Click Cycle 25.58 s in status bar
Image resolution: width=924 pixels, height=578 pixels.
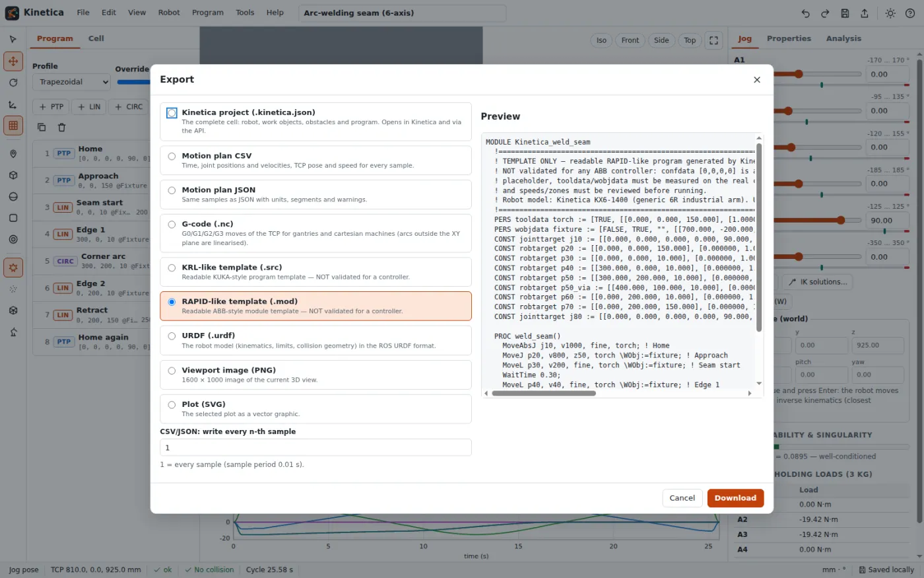[x=269, y=569]
